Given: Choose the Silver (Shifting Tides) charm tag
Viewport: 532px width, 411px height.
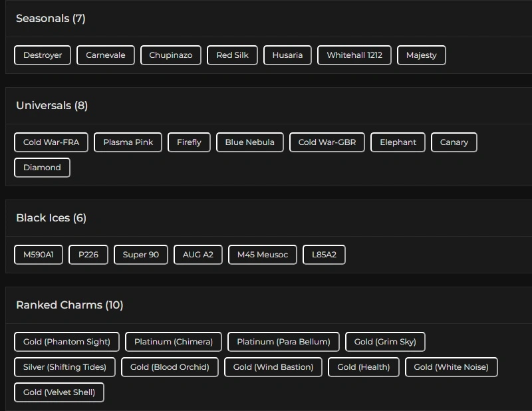Looking at the screenshot, I should (x=65, y=367).
